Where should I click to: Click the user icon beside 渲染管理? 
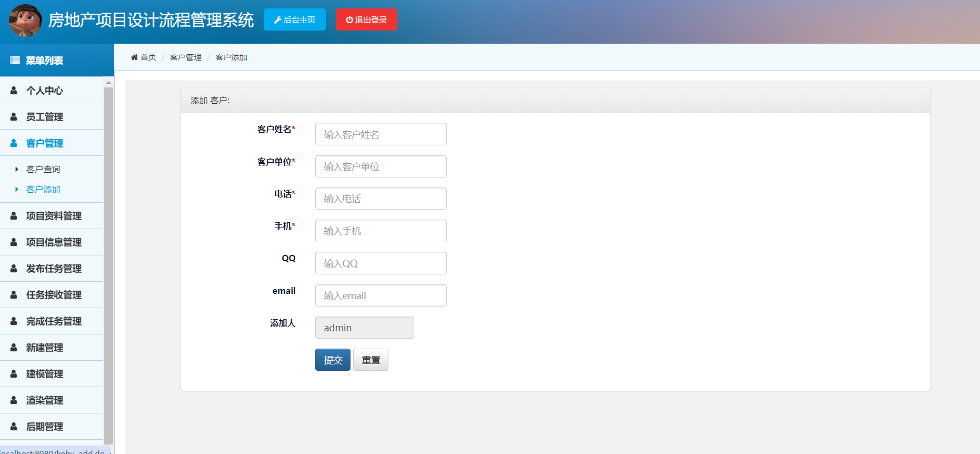tap(14, 400)
